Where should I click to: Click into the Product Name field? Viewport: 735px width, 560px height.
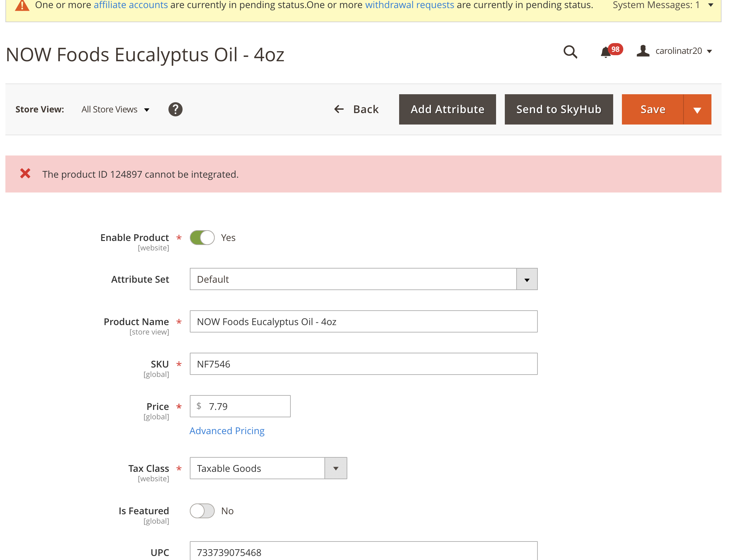(363, 321)
